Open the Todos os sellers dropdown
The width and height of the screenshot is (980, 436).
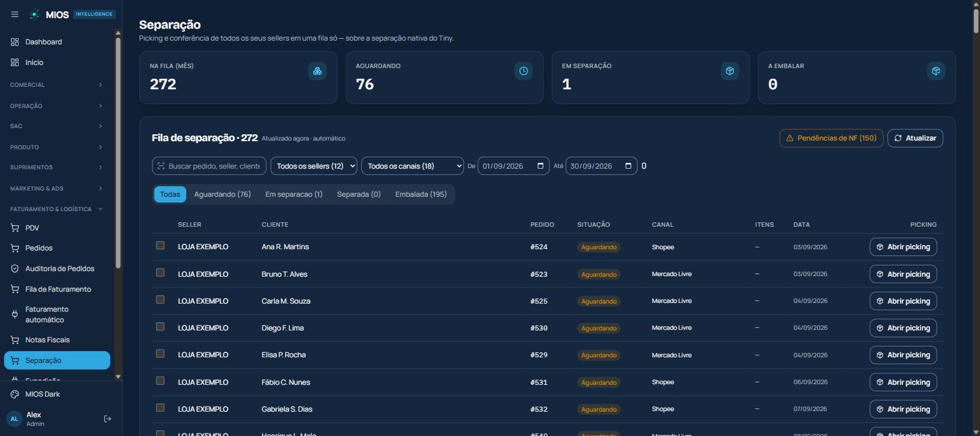(314, 166)
